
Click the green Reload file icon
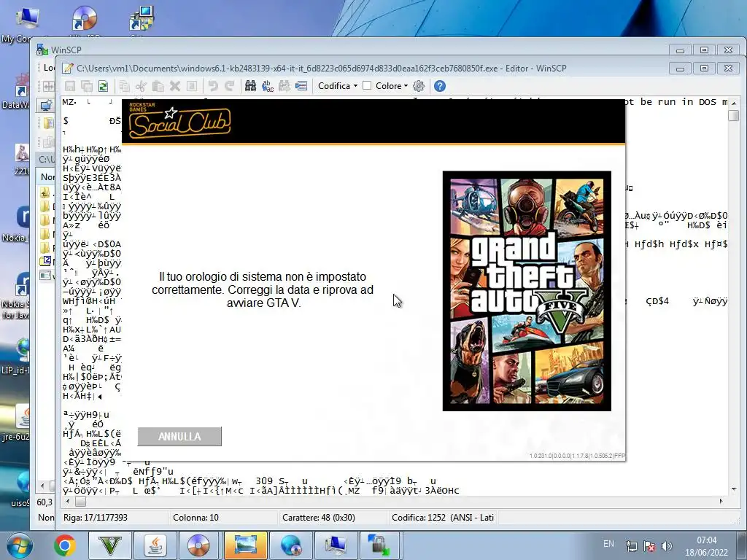tap(103, 86)
